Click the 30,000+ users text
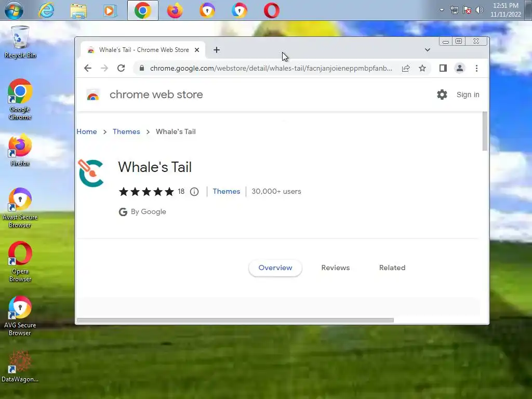Image resolution: width=532 pixels, height=399 pixels. point(276,191)
